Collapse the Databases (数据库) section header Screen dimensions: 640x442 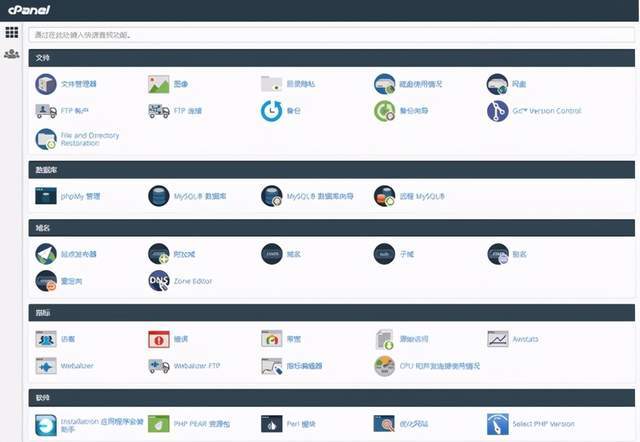[331, 170]
